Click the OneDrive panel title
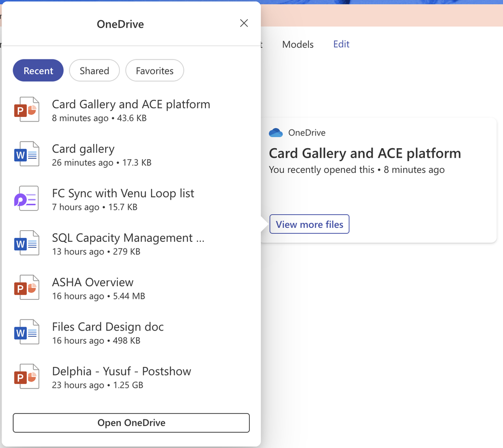 click(x=120, y=24)
